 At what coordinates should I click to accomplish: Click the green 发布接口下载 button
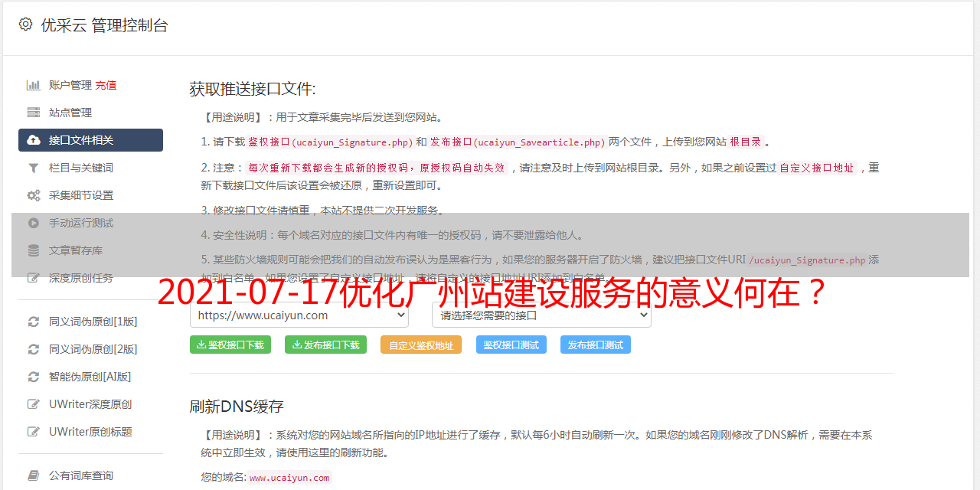[325, 345]
